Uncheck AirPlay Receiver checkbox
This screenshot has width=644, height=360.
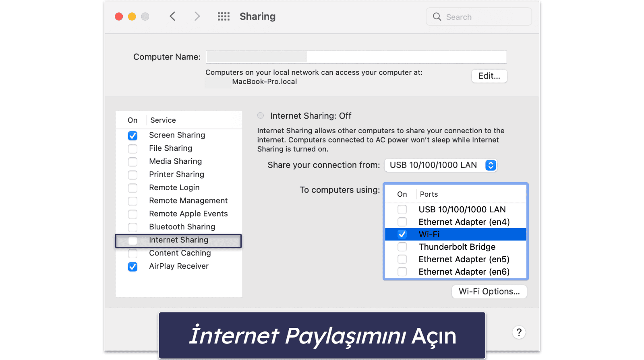pos(133,267)
